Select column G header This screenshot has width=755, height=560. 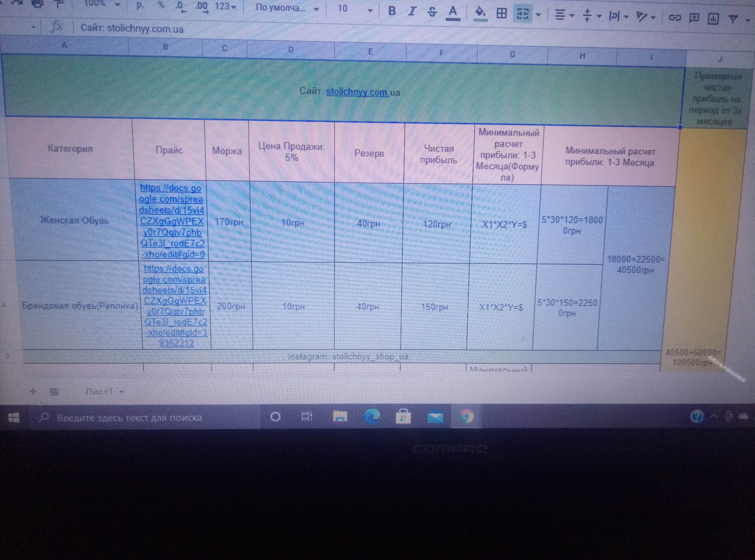(512, 55)
